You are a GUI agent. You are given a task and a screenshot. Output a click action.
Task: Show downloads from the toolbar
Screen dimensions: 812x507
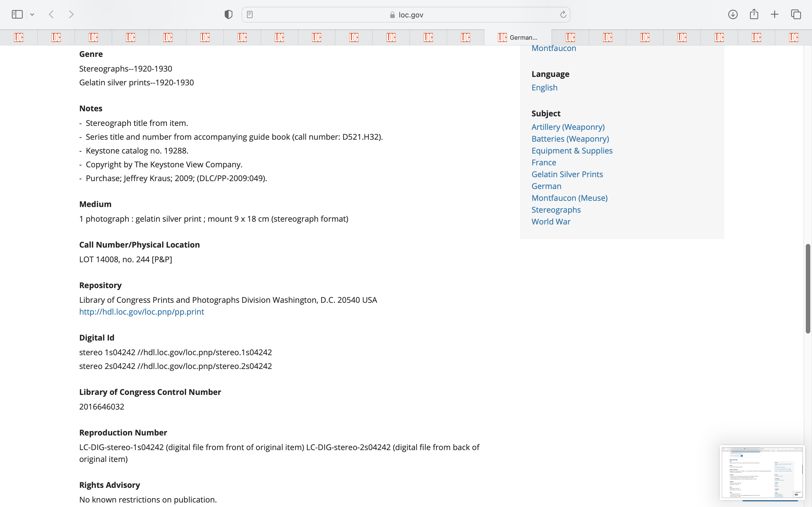click(733, 14)
